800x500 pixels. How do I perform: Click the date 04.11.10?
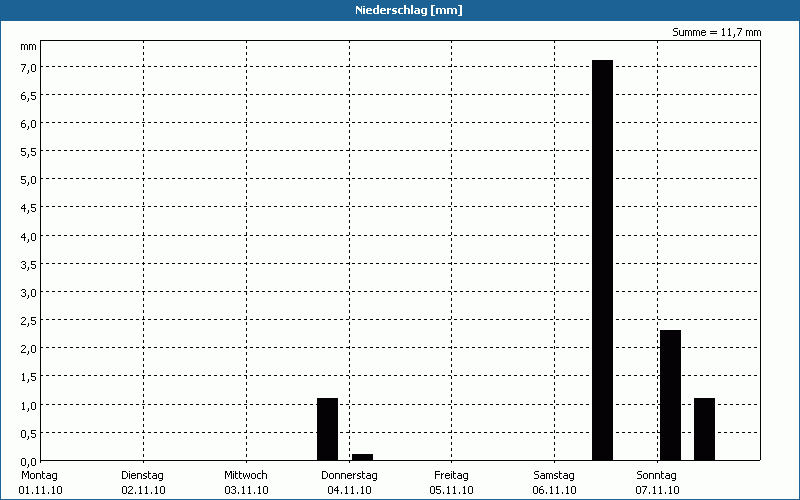(349, 490)
